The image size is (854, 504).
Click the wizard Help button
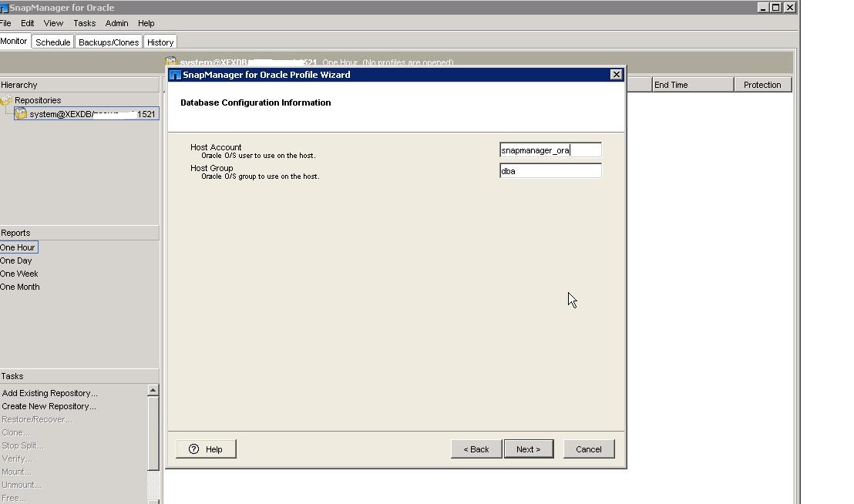(x=206, y=449)
